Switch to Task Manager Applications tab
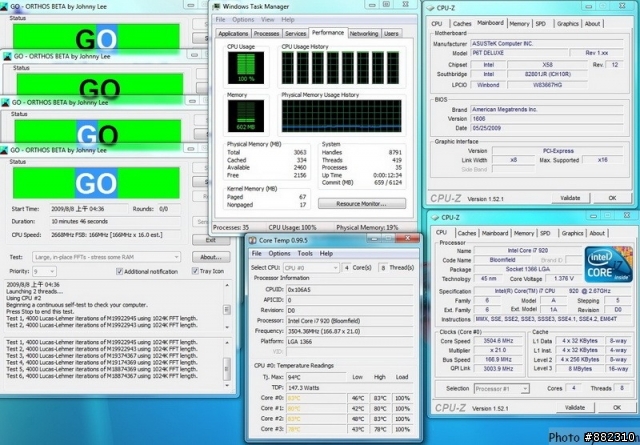640x445 pixels. (x=233, y=33)
